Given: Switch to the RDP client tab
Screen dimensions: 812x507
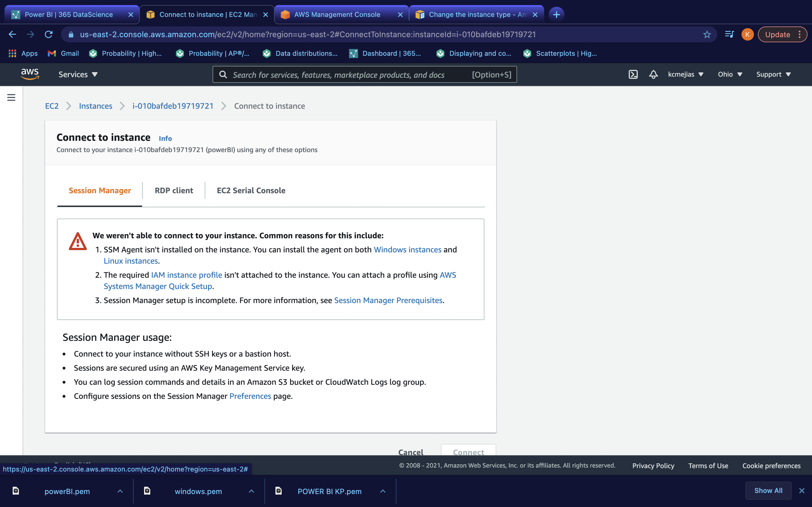Looking at the screenshot, I should [173, 190].
